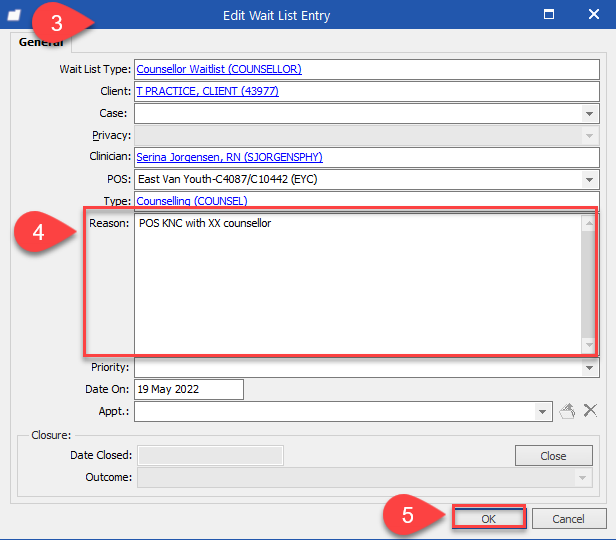Click into the Reason text area
The width and height of the screenshot is (616, 540).
[358, 284]
